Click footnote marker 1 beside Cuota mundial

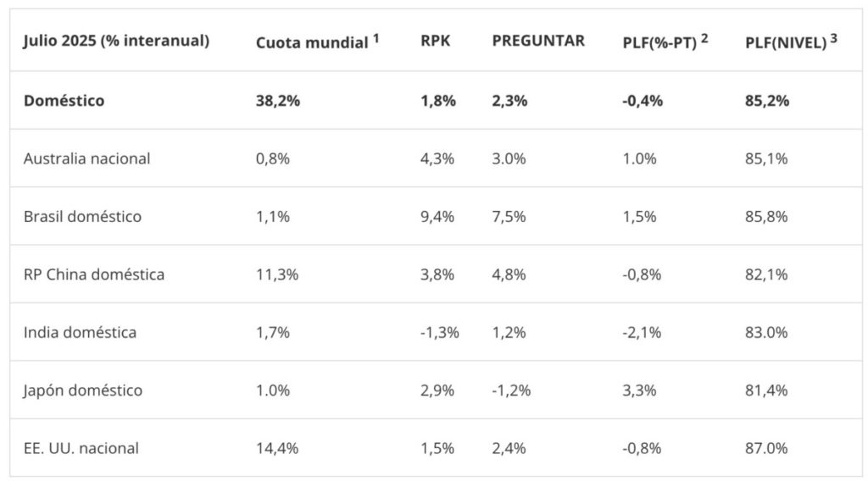pos(376,37)
